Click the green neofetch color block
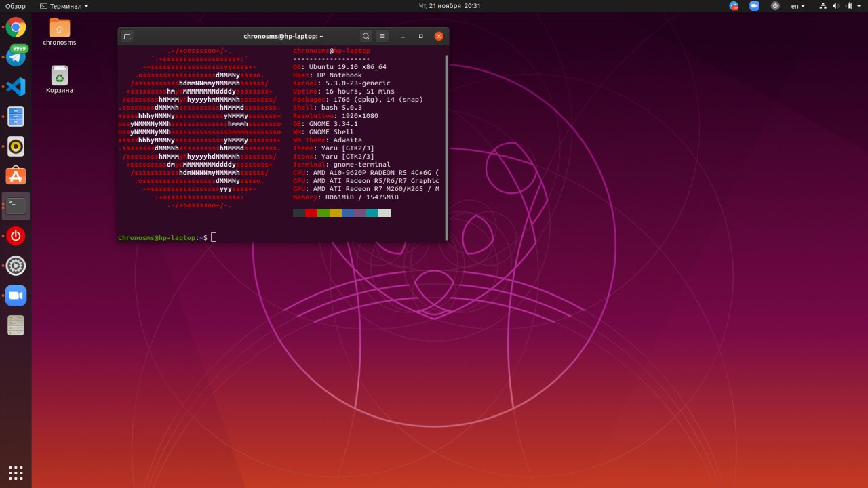868x488 pixels. pos(323,213)
